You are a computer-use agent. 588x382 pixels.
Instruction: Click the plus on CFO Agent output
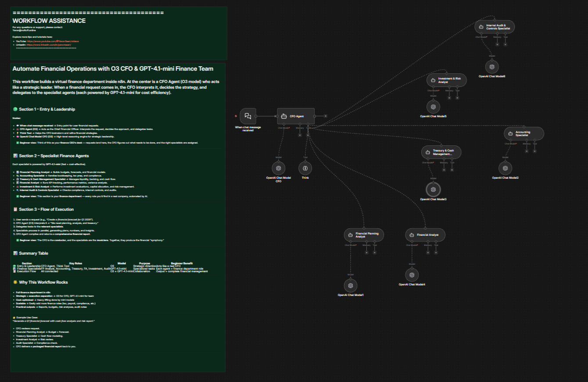325,115
